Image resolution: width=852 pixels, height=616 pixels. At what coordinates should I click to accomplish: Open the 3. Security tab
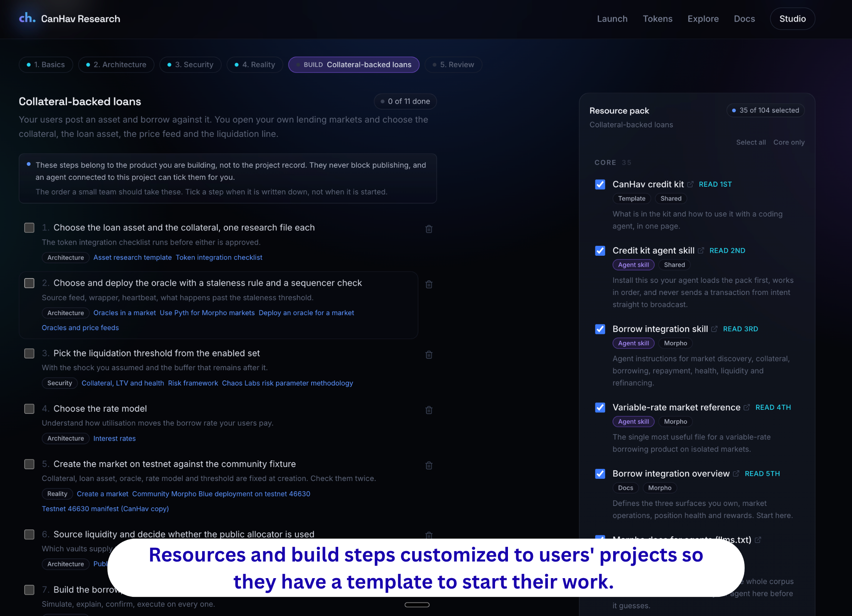tap(191, 64)
